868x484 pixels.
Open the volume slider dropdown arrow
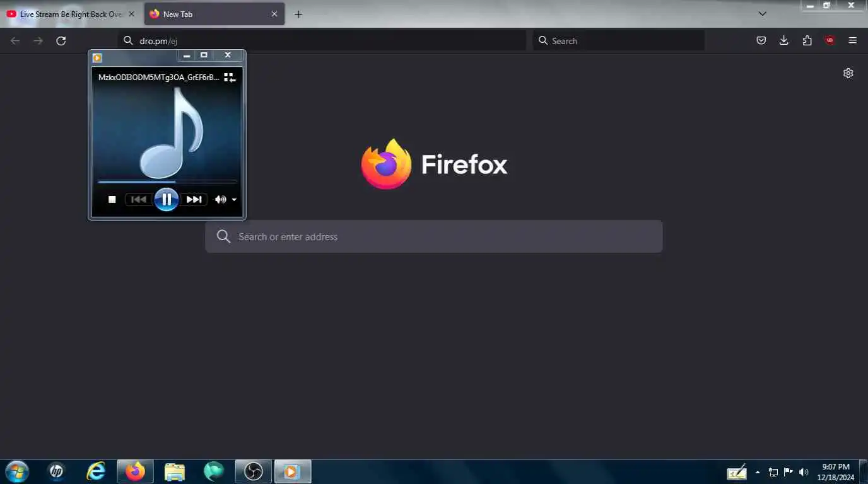pos(235,200)
